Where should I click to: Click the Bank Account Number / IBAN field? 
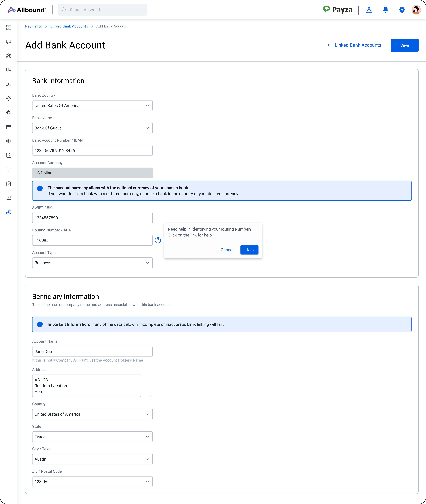click(92, 151)
